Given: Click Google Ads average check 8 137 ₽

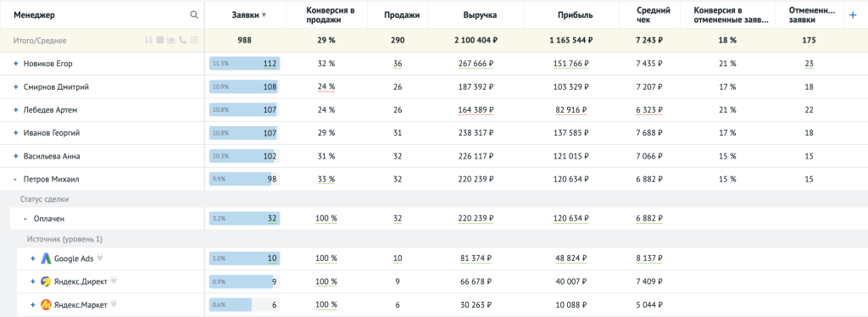Looking at the screenshot, I should (x=650, y=259).
